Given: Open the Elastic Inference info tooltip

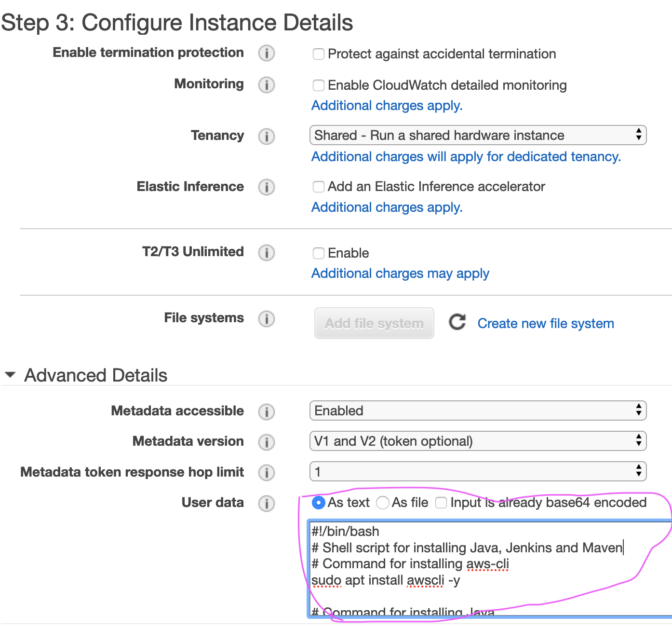Looking at the screenshot, I should 267,187.
